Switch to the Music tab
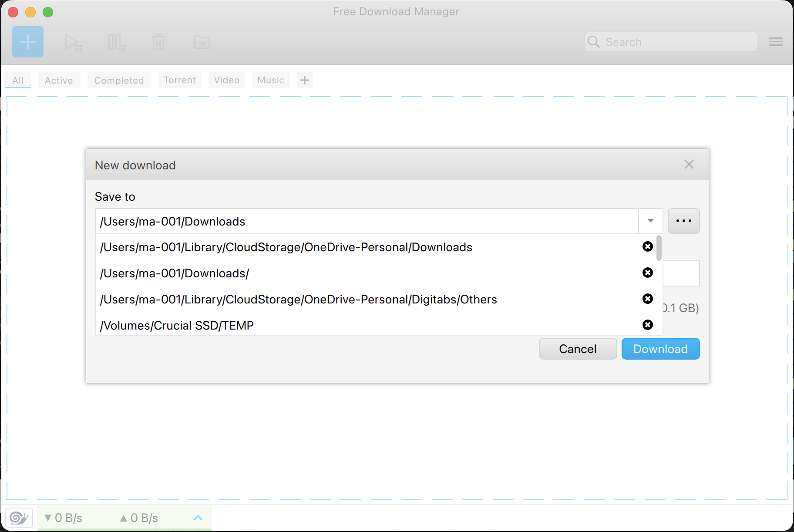 click(271, 80)
